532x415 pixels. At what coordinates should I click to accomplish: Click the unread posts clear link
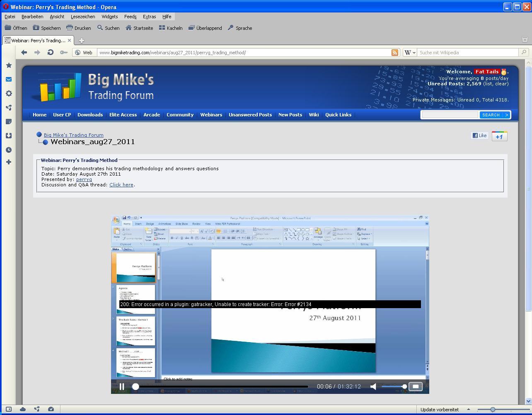pyautogui.click(x=501, y=84)
